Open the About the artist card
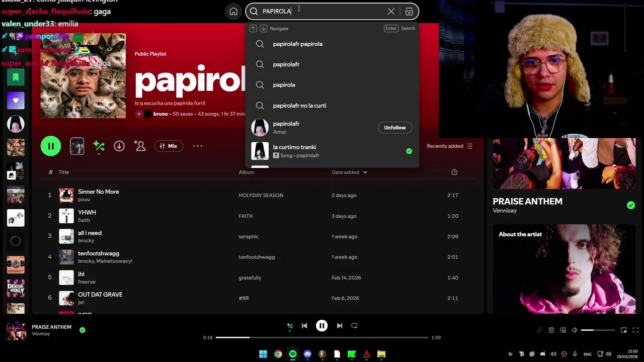644x362 pixels. [x=564, y=269]
